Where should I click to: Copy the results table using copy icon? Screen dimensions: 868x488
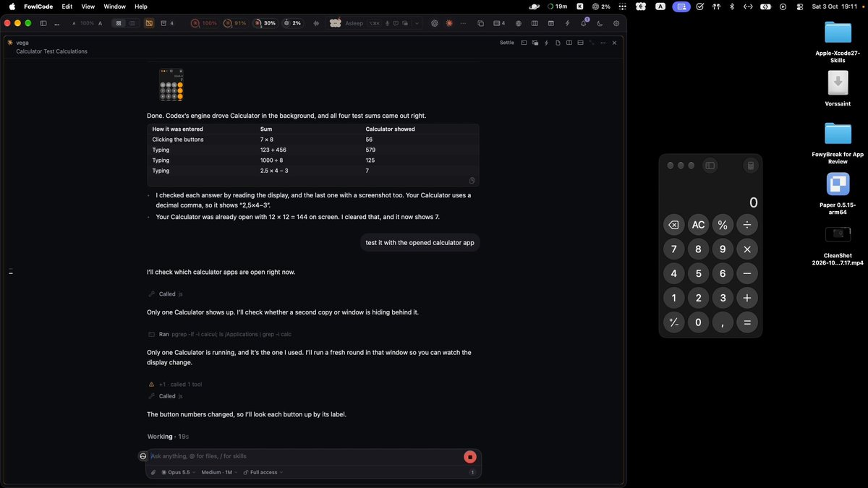[x=472, y=180]
